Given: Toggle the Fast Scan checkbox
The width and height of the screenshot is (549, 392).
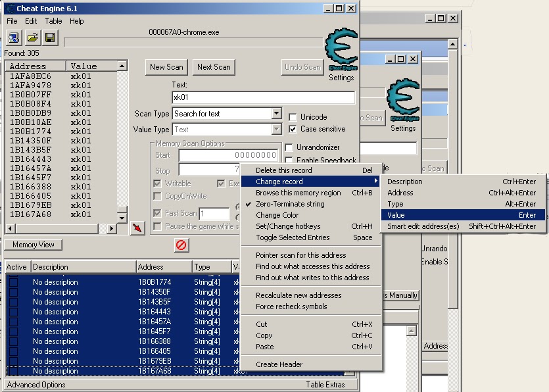Looking at the screenshot, I should [158, 213].
